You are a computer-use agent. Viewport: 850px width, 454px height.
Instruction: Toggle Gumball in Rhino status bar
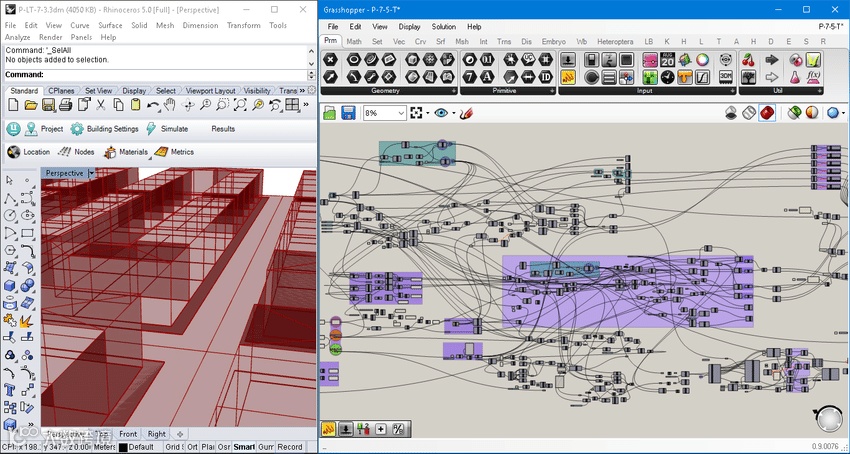(x=266, y=447)
